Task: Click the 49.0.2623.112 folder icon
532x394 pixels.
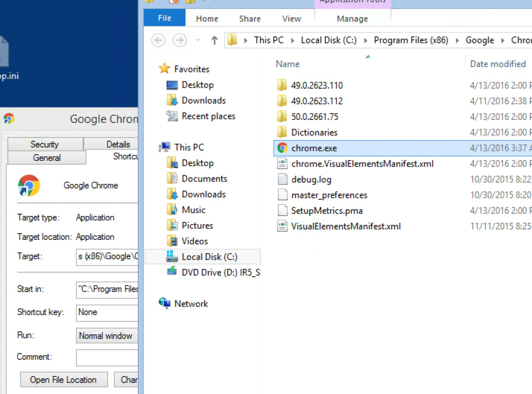Action: point(282,101)
